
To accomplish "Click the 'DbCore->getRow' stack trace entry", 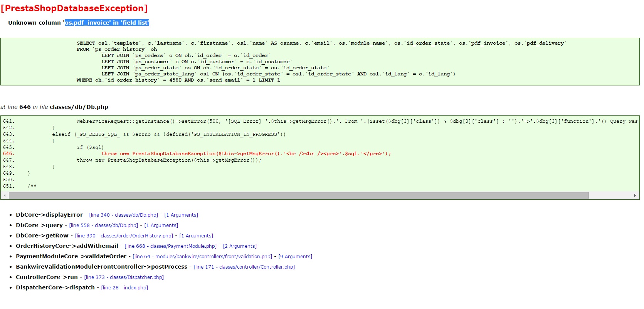I will point(42,236).
